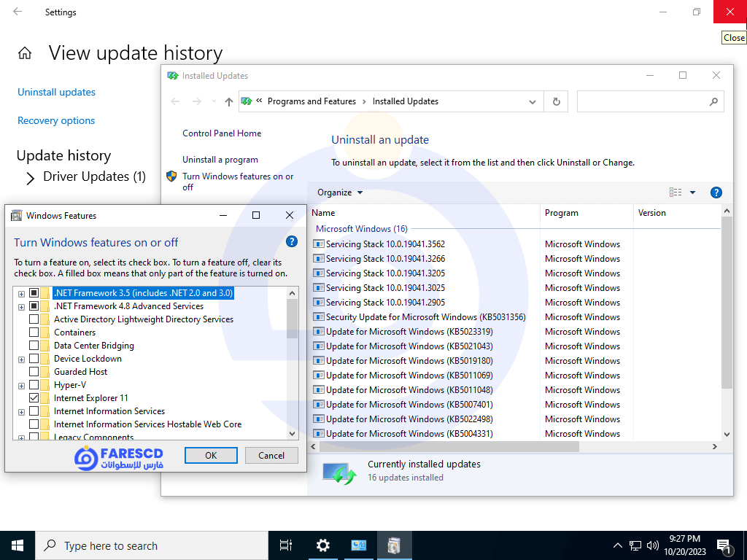This screenshot has width=747, height=560.
Task: Open Settings gear on the taskbar
Action: click(323, 545)
